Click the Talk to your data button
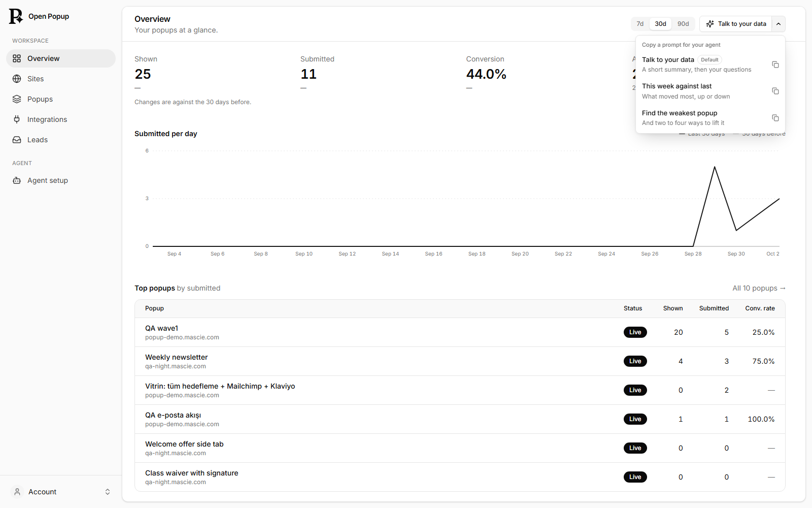The height and width of the screenshot is (508, 812). pos(736,24)
